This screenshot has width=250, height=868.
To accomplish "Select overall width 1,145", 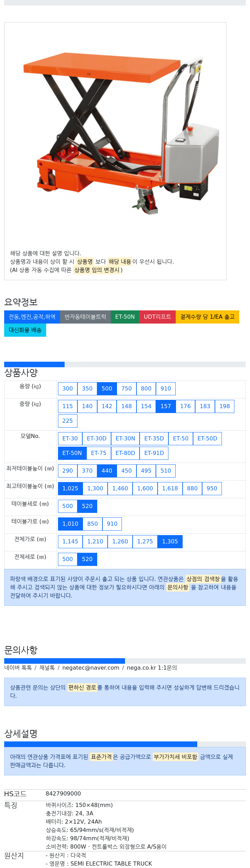I will coord(70,542).
